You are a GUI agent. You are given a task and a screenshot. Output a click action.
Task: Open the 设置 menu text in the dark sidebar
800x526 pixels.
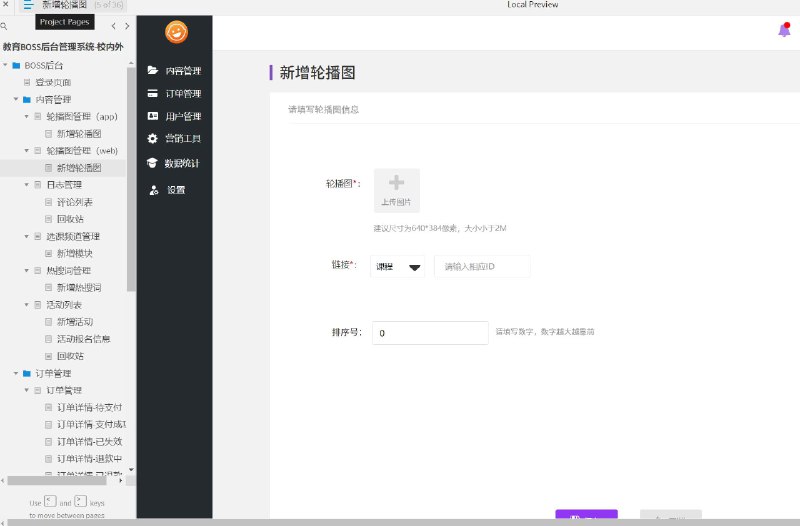point(176,190)
